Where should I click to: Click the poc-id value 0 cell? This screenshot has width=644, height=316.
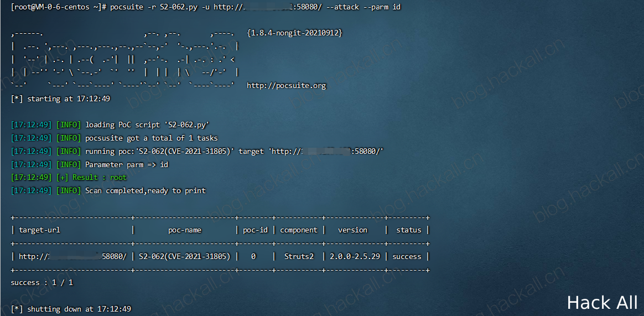coord(253,256)
